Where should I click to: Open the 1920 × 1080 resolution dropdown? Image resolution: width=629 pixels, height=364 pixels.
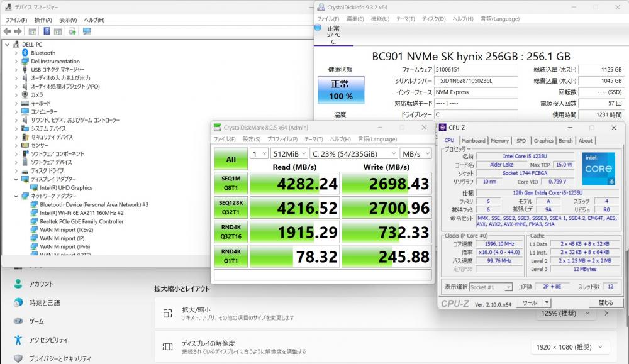570,347
